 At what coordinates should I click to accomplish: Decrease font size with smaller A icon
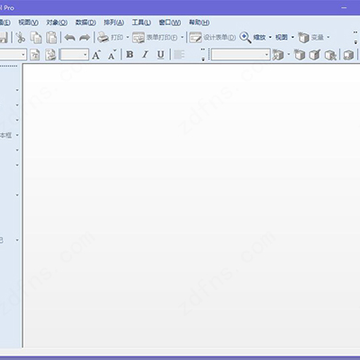[112, 55]
